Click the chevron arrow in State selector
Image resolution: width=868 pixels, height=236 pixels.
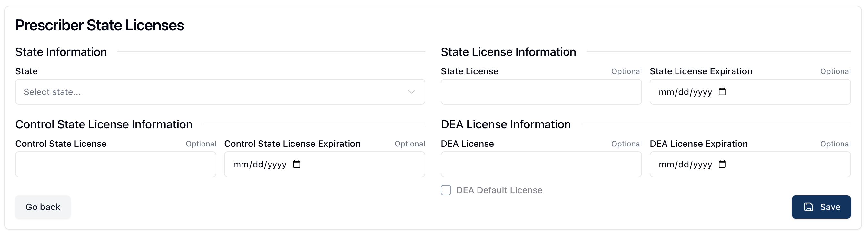(411, 92)
